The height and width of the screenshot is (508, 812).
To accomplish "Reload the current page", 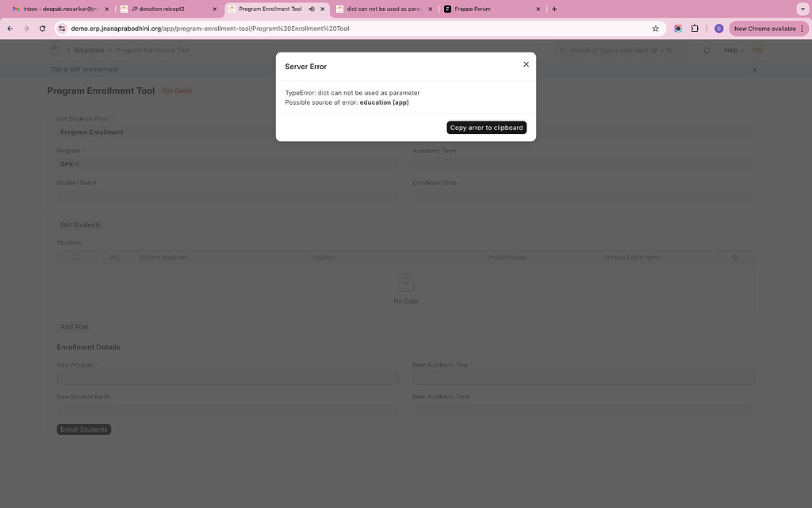I will tap(42, 28).
